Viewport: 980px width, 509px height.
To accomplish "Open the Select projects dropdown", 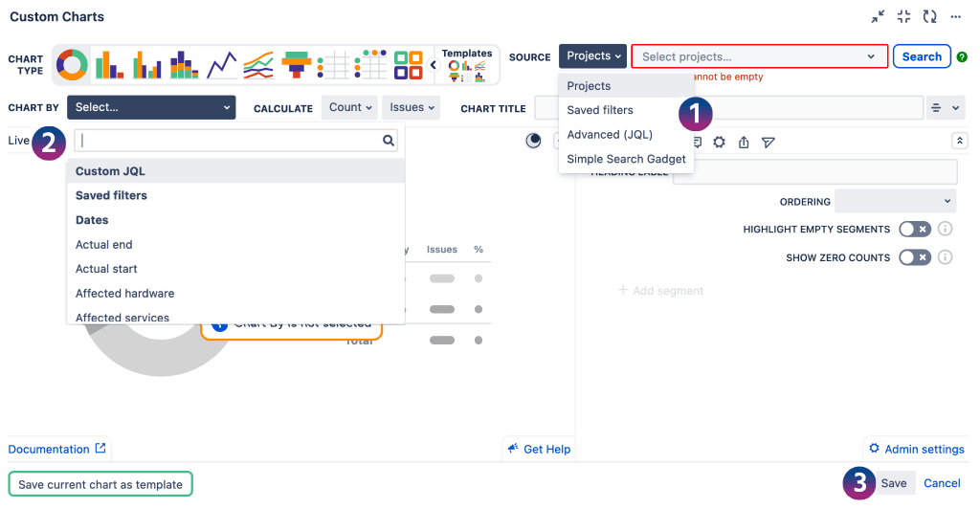I will pyautogui.click(x=759, y=56).
